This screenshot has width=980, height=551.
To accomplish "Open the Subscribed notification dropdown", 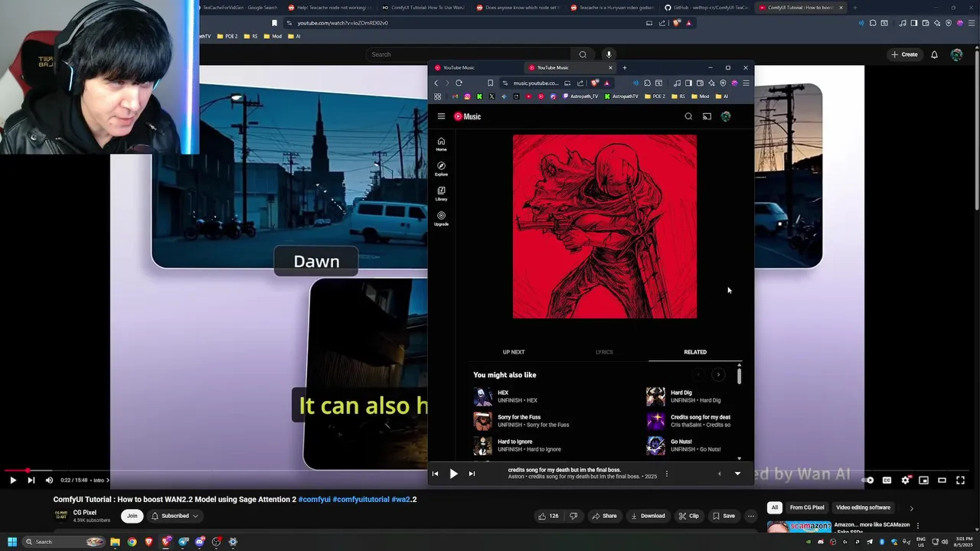I will 175,516.
